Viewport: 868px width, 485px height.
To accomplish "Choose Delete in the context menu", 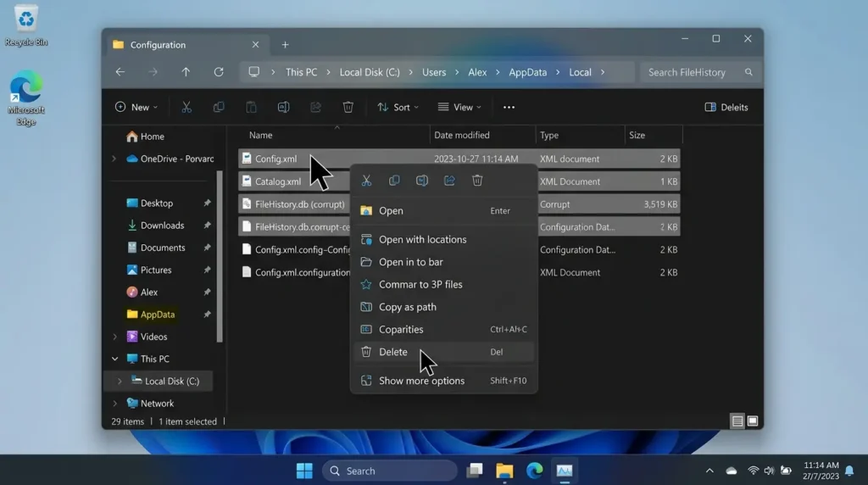I will coord(443,352).
